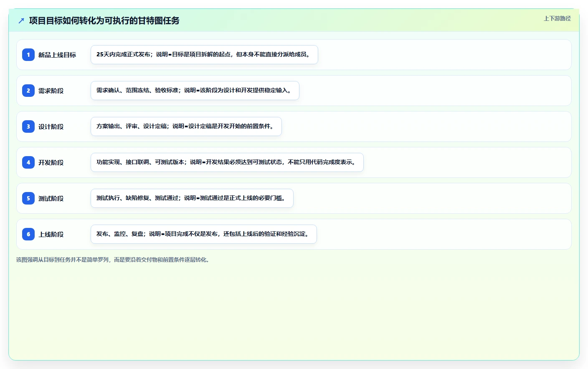Open the 功能实现、接口联调 description box
The image size is (588, 369).
(227, 162)
